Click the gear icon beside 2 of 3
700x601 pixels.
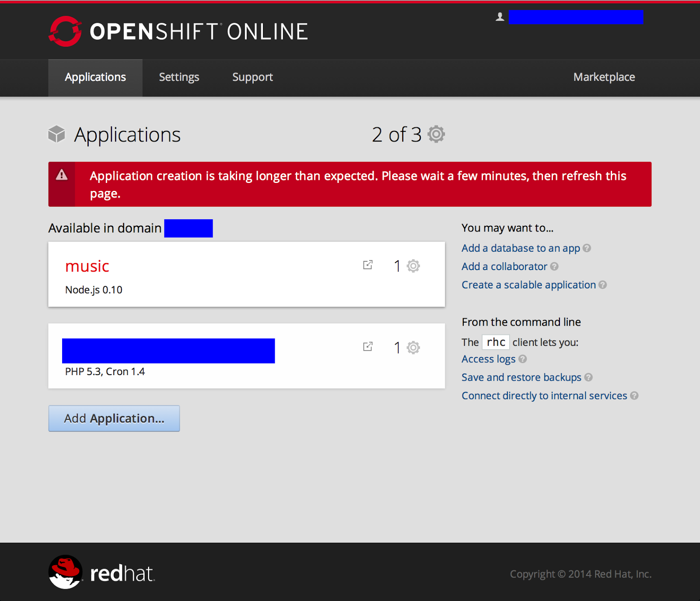436,134
